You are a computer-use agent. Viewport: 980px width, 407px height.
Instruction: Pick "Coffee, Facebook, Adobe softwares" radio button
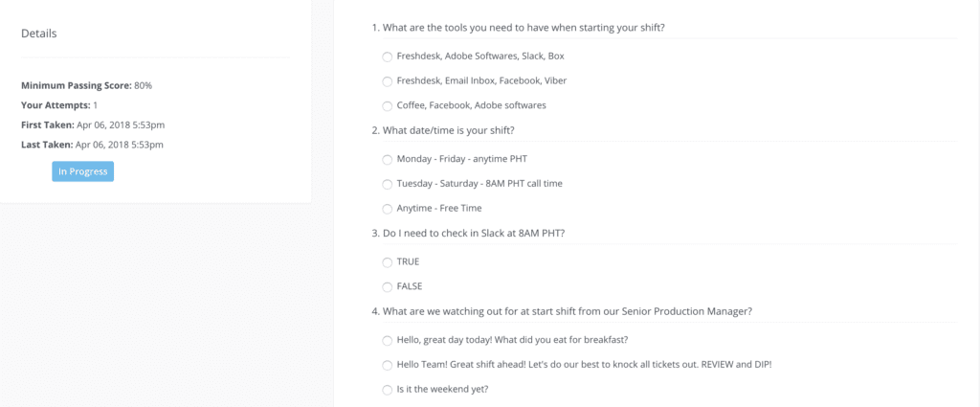pos(387,105)
